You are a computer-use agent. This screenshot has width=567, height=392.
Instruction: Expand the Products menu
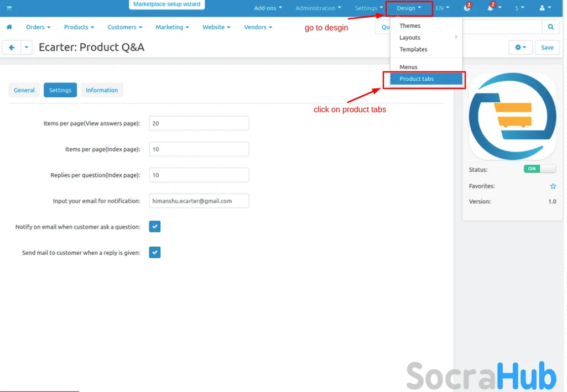[x=79, y=27]
